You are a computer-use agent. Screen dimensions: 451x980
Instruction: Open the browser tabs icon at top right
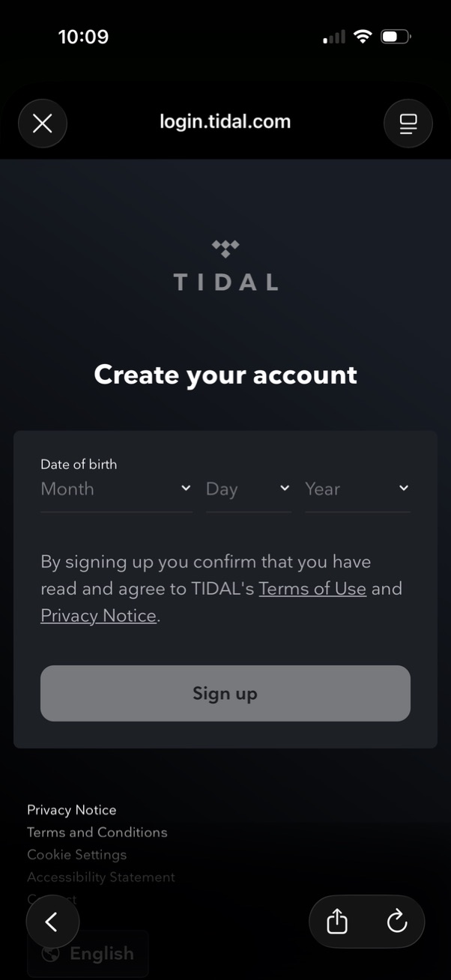pyautogui.click(x=408, y=123)
